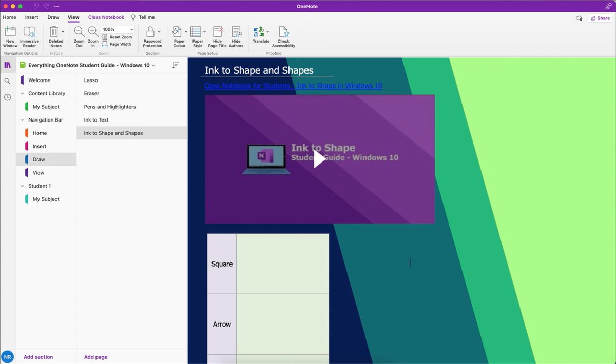Collapse the Student 1 section group
The image size is (616, 364).
click(x=22, y=186)
